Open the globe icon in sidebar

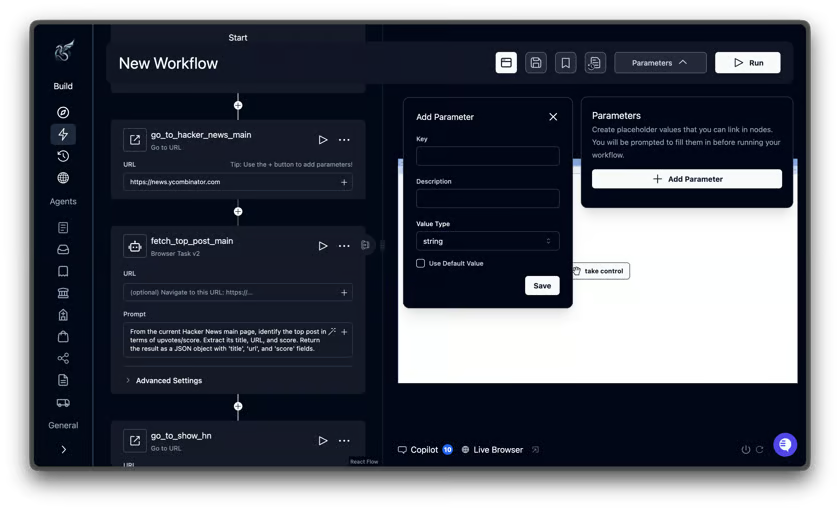[x=63, y=178]
